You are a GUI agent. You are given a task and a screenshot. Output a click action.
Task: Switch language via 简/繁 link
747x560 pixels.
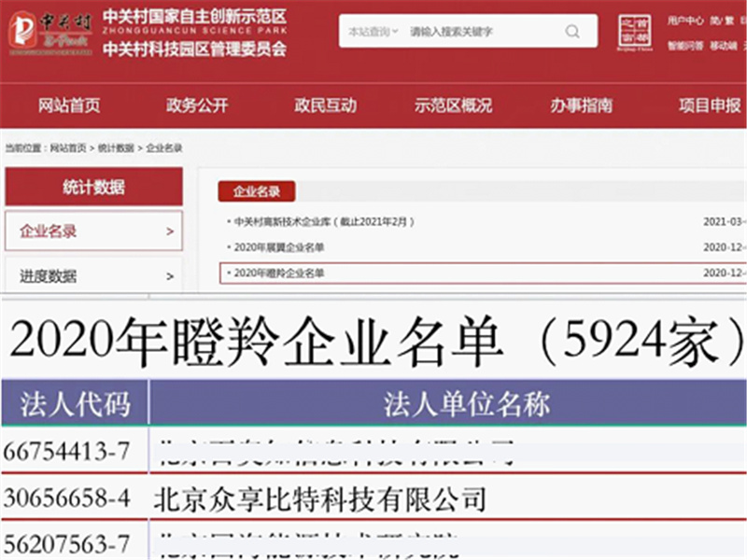click(x=722, y=21)
